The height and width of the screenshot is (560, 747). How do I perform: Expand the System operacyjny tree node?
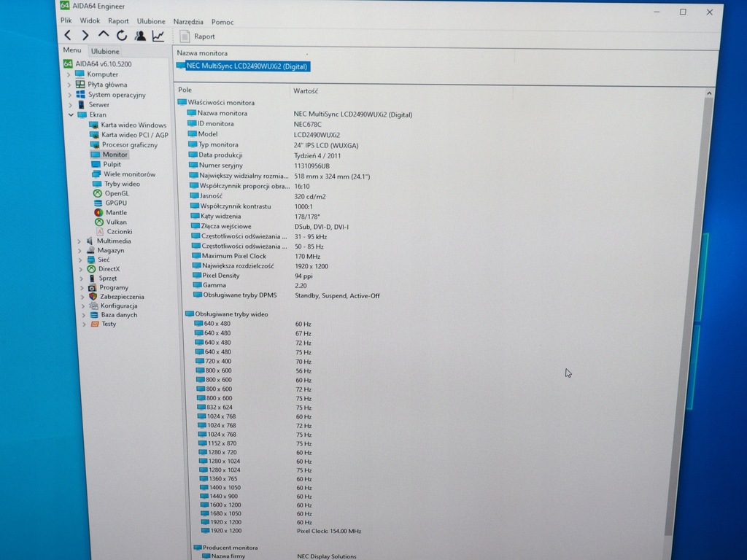(x=69, y=96)
